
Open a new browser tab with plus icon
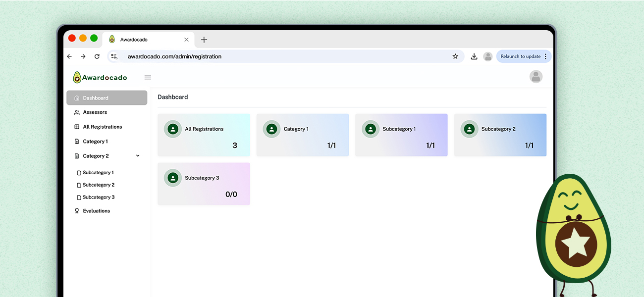click(204, 40)
